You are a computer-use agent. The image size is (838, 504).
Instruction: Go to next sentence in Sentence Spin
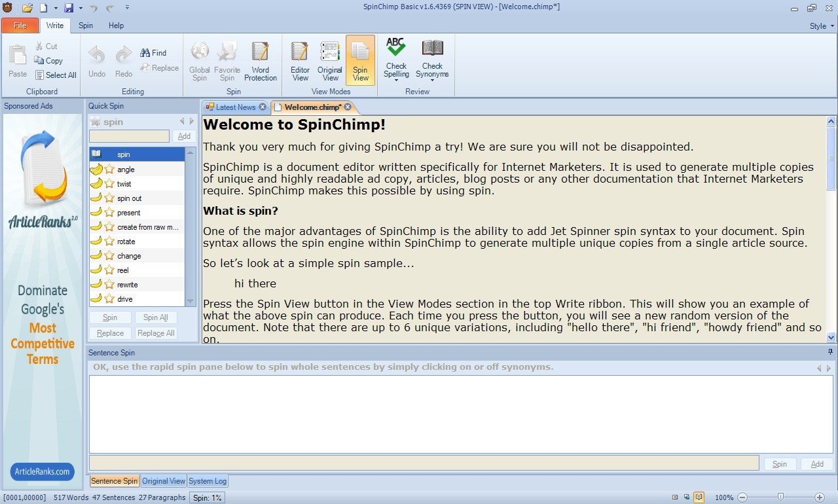tap(828, 369)
